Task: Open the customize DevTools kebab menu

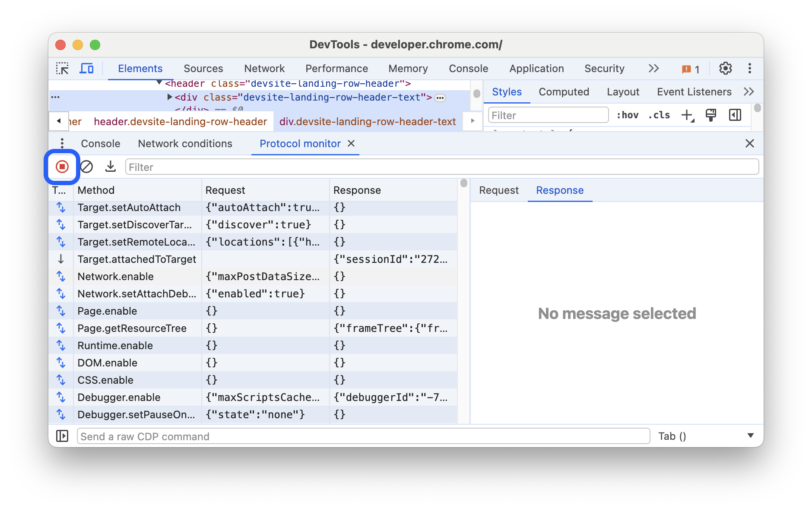Action: 750,68
